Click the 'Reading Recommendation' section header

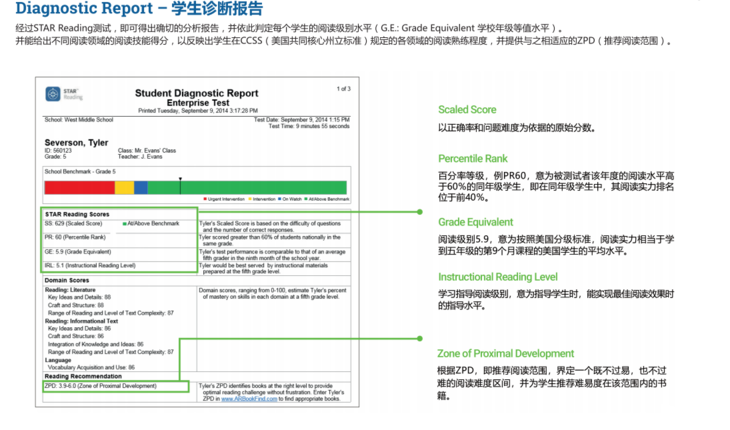pos(83,376)
